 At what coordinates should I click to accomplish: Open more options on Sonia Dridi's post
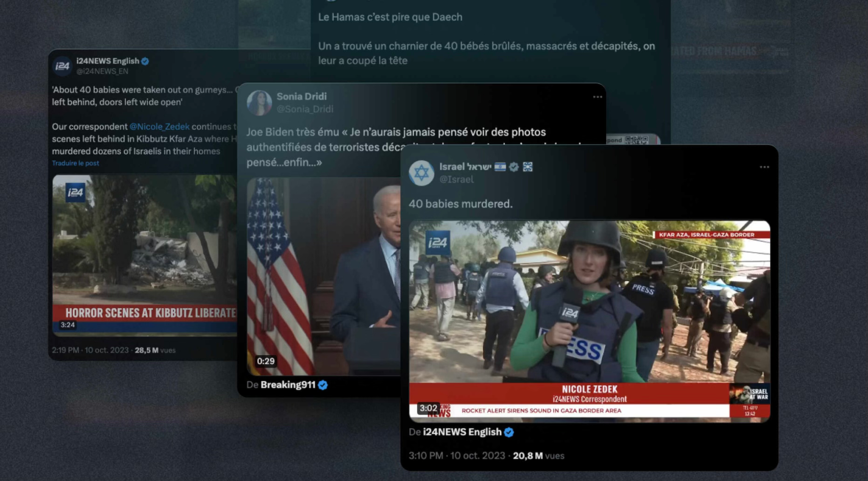598,97
